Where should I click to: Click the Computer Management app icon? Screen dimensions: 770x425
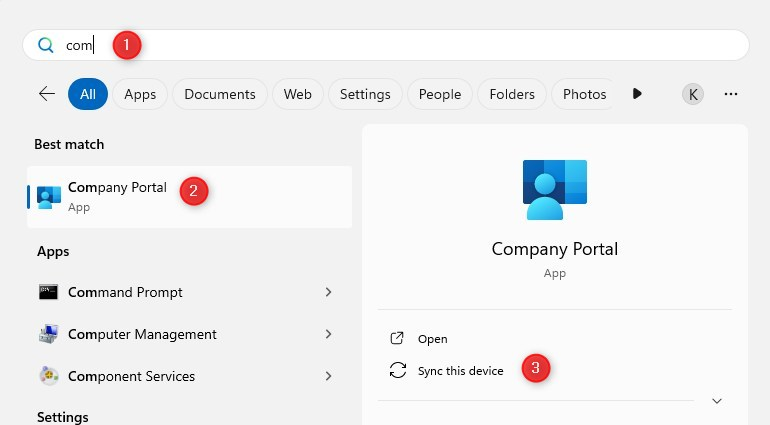tap(49, 334)
